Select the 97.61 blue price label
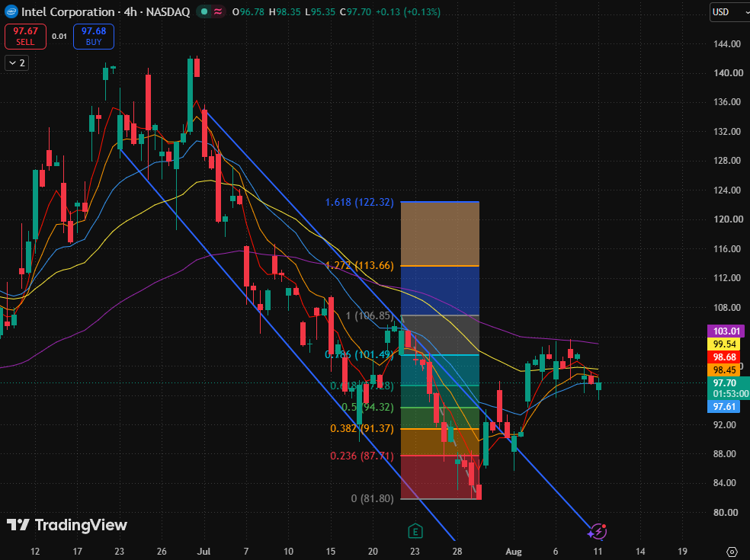 click(724, 407)
